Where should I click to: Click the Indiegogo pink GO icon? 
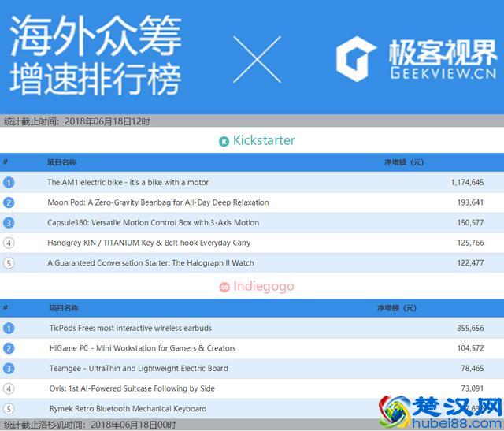pyautogui.click(x=224, y=288)
